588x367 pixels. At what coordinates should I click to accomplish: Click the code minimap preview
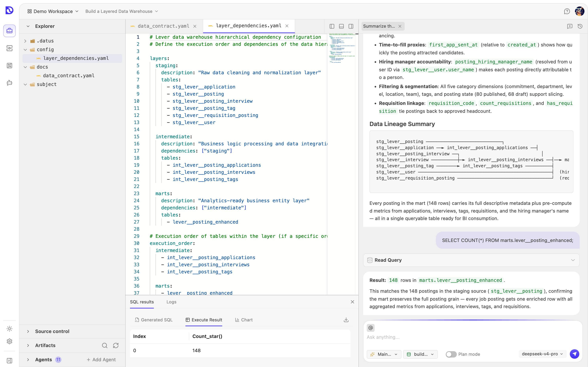pos(342,48)
